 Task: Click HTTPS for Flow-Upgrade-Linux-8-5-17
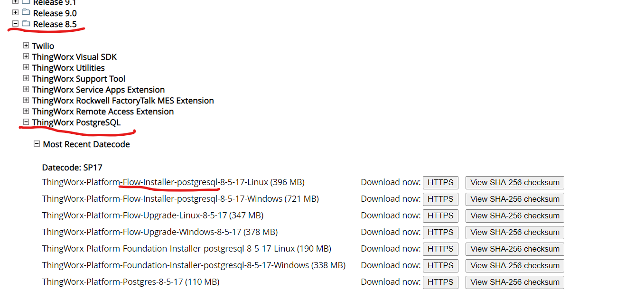point(440,216)
